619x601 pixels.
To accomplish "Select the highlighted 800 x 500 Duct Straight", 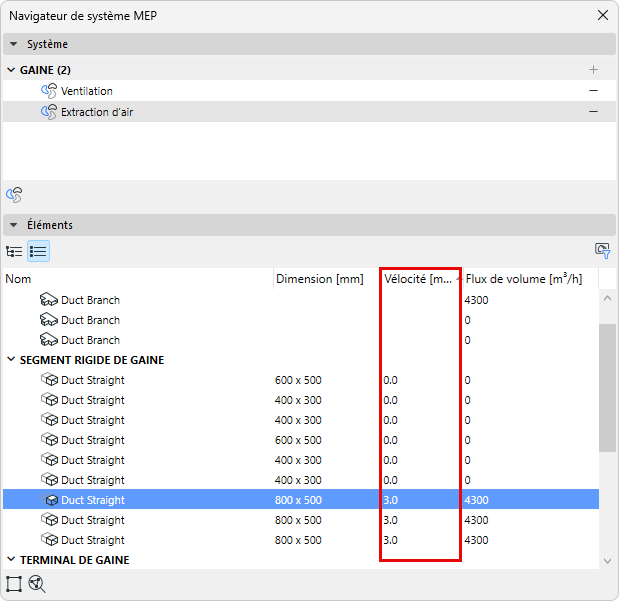I will (x=301, y=500).
